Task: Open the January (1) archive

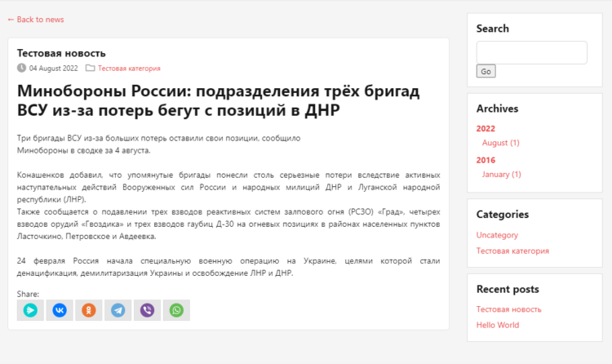Action: click(x=502, y=175)
